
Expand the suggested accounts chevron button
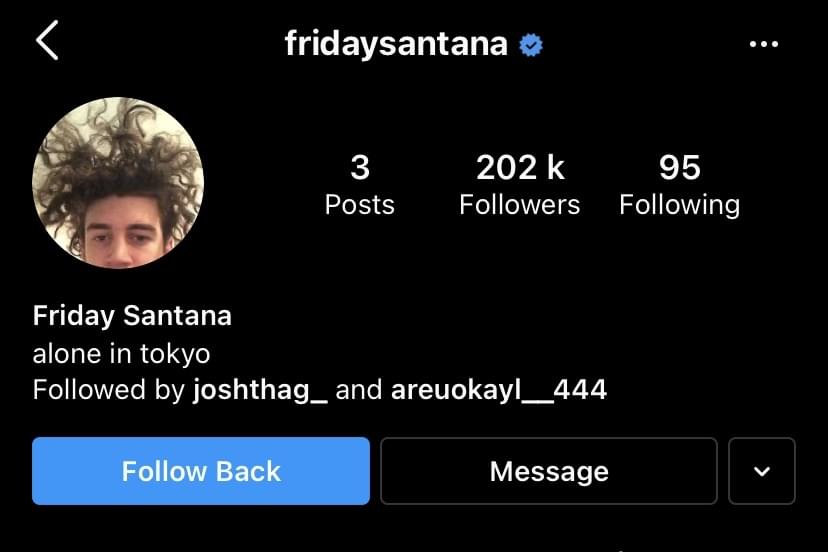pyautogui.click(x=761, y=471)
